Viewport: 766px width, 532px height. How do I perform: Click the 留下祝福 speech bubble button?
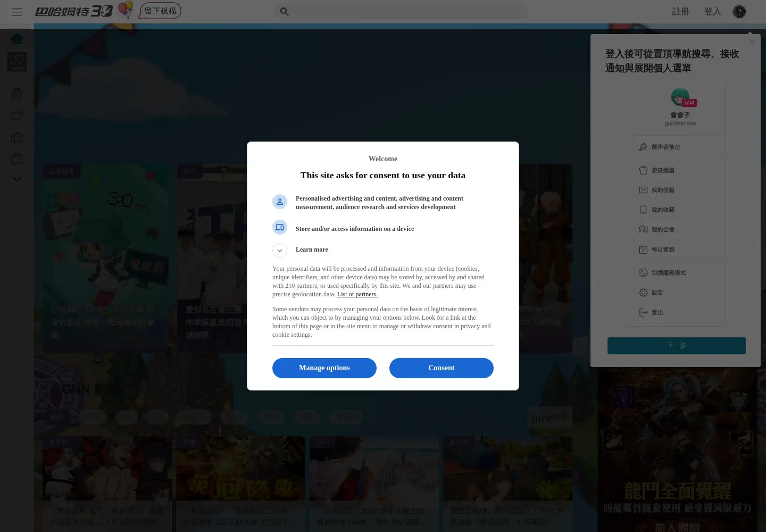point(160,11)
